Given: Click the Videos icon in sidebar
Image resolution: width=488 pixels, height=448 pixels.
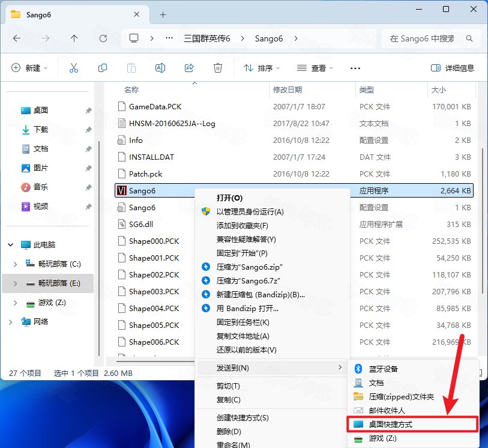Looking at the screenshot, I should pyautogui.click(x=26, y=207).
